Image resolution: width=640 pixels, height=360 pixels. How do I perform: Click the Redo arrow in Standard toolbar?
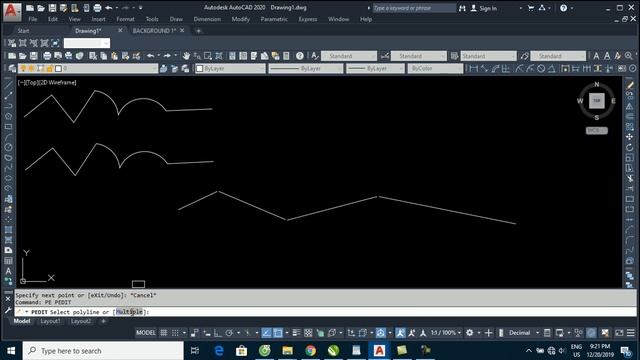tap(167, 56)
